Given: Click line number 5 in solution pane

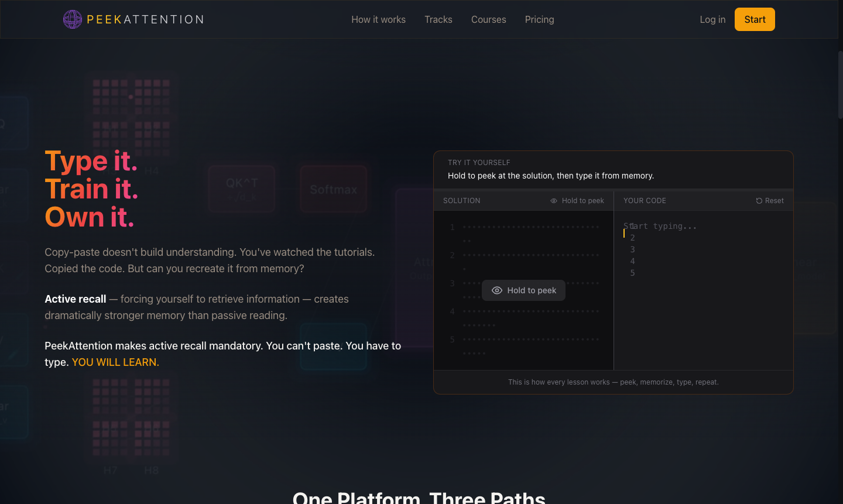Looking at the screenshot, I should 452,340.
